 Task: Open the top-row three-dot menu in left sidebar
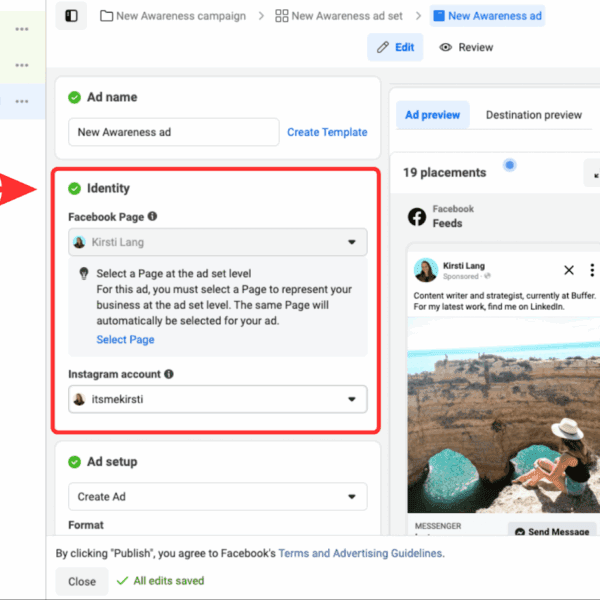22,29
